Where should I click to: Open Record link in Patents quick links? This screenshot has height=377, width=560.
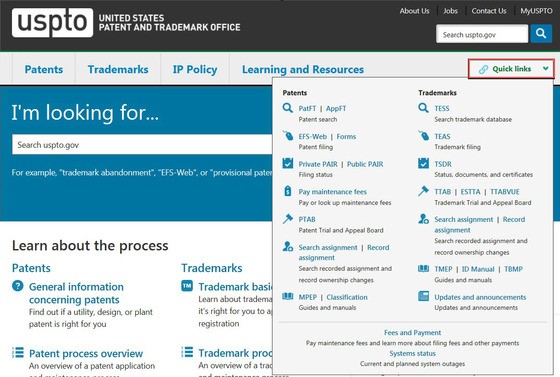pyautogui.click(x=378, y=247)
